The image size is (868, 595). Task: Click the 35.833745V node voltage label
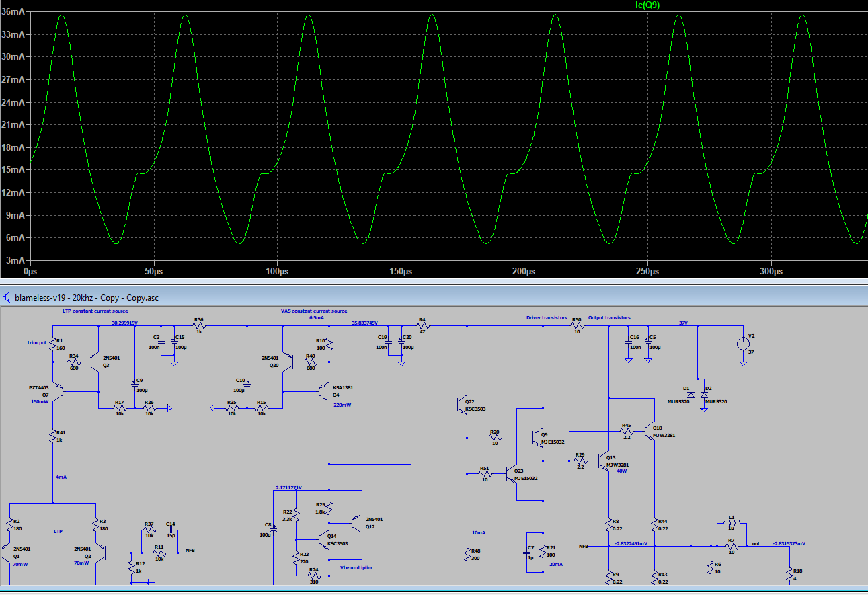point(364,323)
